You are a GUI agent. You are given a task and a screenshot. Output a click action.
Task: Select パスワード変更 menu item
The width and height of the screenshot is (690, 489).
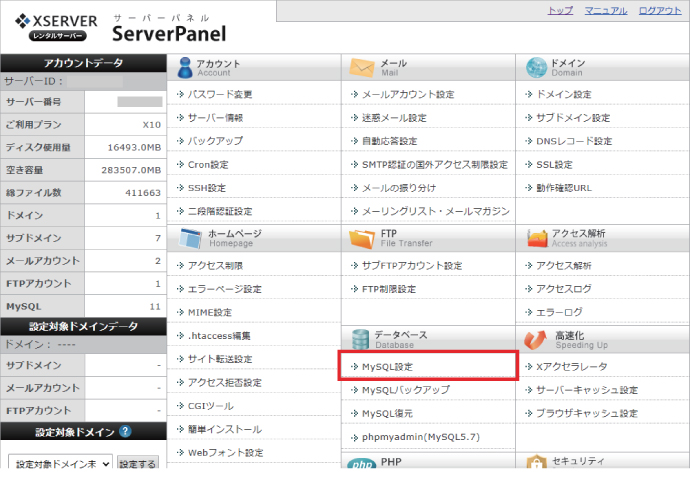pyautogui.click(x=220, y=95)
